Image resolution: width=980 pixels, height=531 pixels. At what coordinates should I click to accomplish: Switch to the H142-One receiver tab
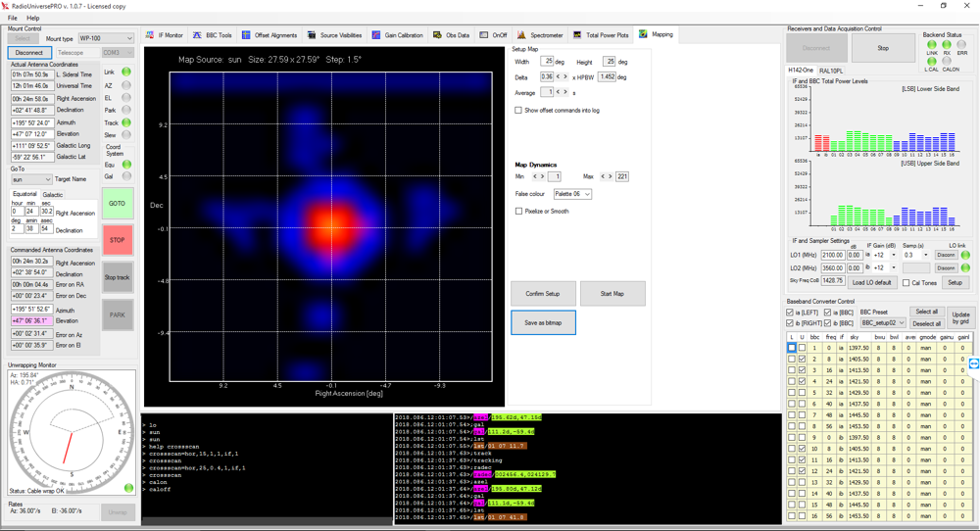pyautogui.click(x=801, y=70)
